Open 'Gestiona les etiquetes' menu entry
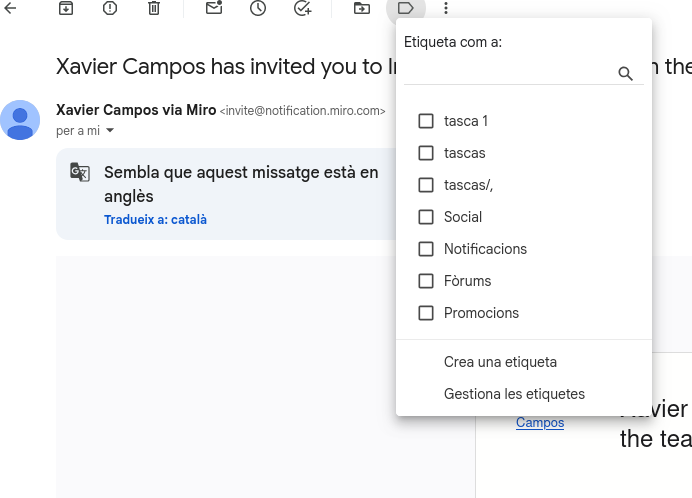The image size is (692, 498). [x=514, y=394]
